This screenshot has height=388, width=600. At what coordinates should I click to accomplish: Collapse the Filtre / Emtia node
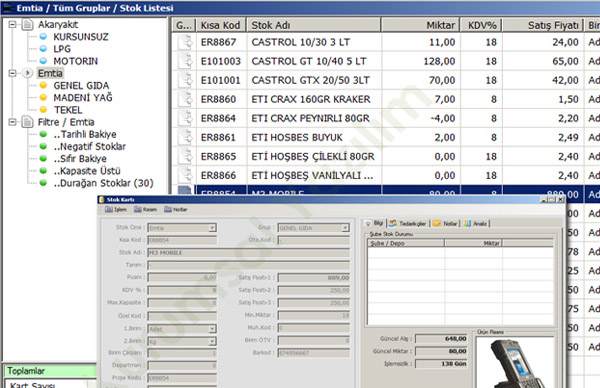point(12,122)
